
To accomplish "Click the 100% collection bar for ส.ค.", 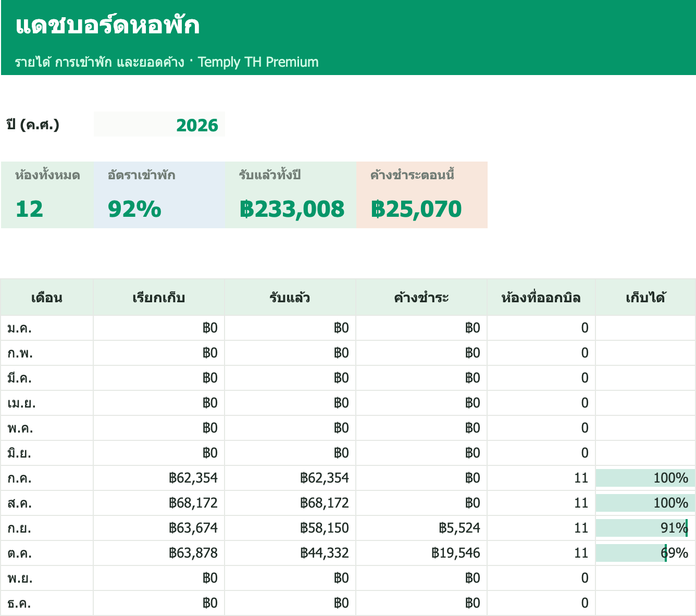I will point(645,503).
